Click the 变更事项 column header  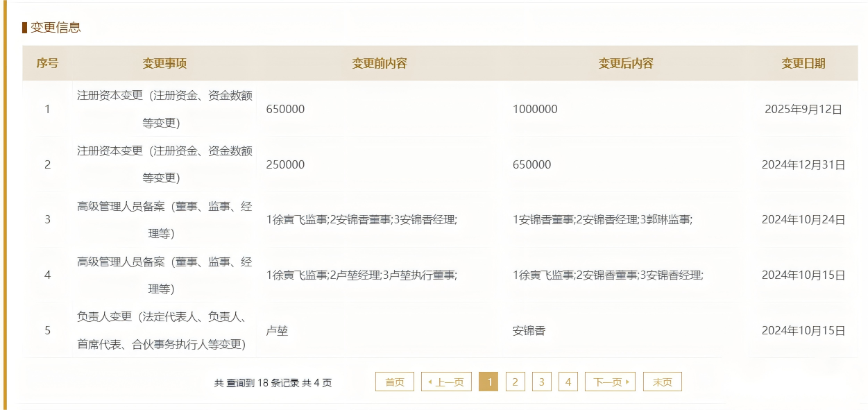coord(164,64)
